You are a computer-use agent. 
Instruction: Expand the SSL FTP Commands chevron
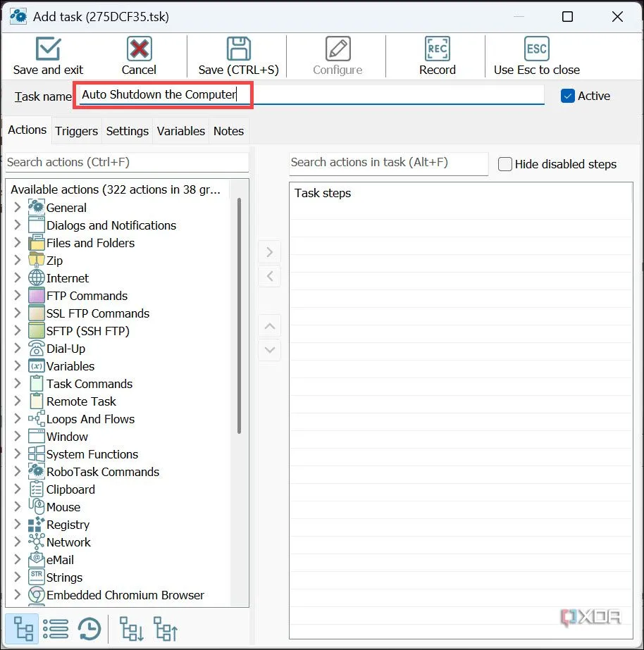pyautogui.click(x=17, y=313)
